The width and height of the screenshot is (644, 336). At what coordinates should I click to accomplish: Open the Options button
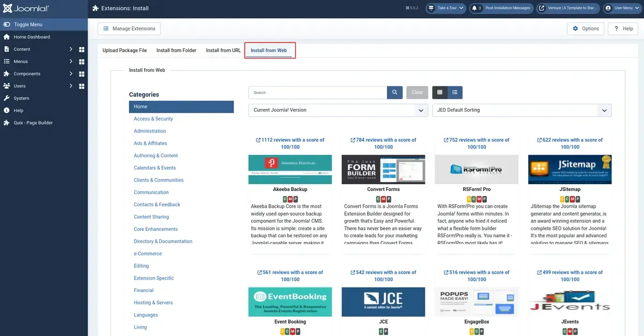[x=586, y=28]
